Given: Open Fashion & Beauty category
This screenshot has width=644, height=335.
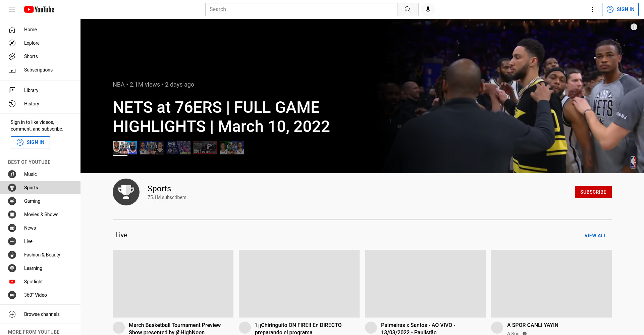Looking at the screenshot, I should (x=40, y=255).
